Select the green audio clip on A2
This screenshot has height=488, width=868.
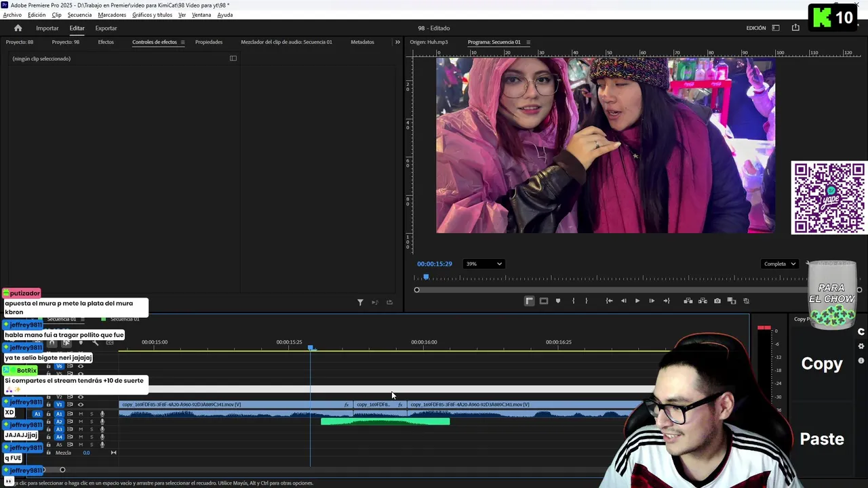point(385,422)
